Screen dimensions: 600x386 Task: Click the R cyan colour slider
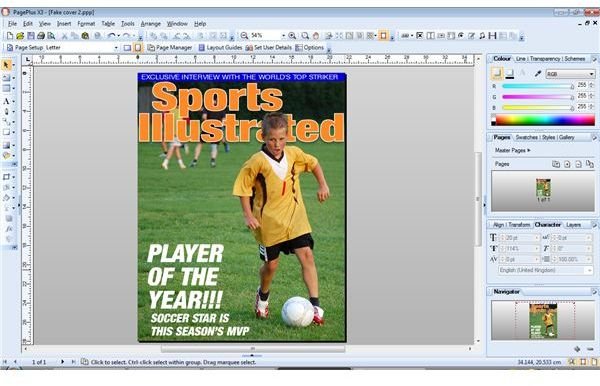pos(538,86)
